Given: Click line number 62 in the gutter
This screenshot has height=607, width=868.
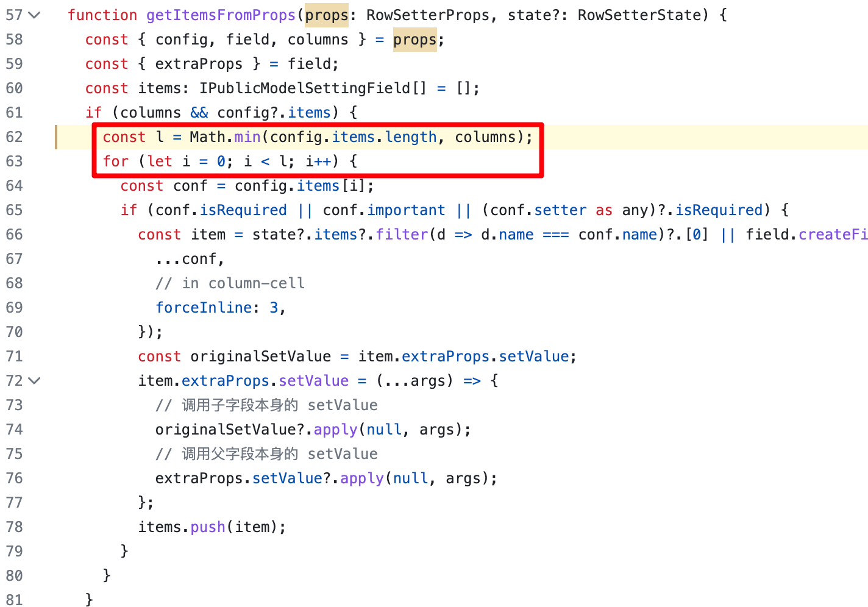Looking at the screenshot, I should pos(15,137).
